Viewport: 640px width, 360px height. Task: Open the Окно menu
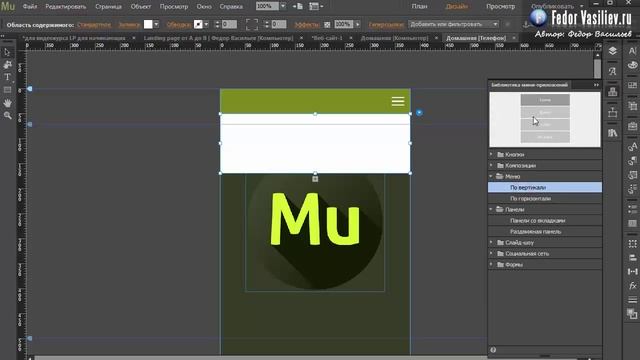tap(204, 7)
